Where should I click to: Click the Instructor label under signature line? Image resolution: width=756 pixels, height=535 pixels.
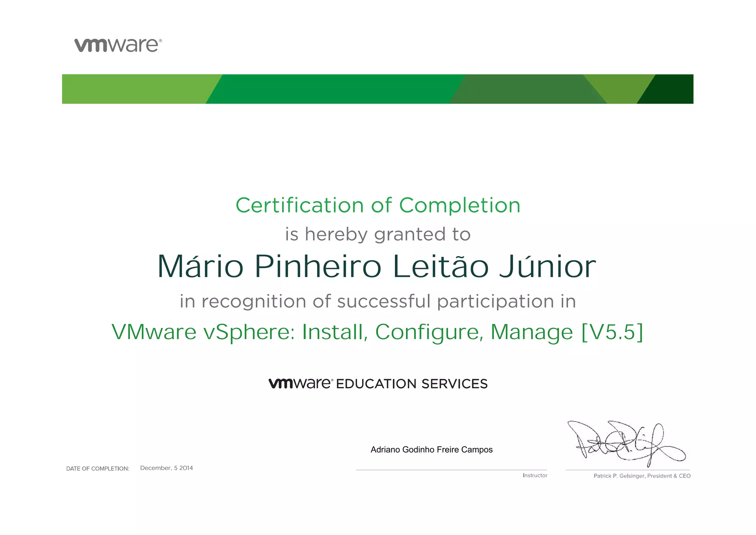[535, 476]
